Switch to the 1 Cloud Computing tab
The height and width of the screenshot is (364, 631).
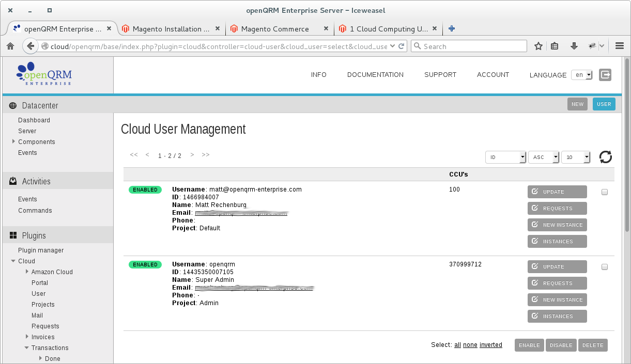click(383, 29)
